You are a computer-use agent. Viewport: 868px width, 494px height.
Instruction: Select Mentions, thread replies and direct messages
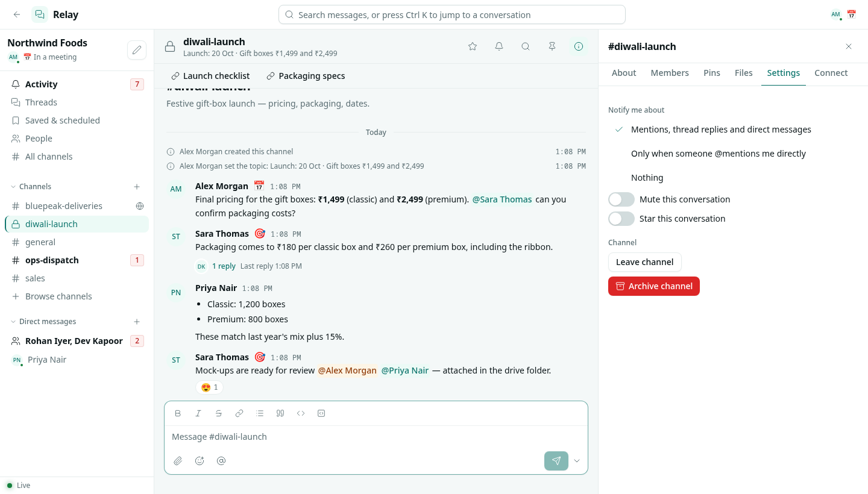(733, 130)
